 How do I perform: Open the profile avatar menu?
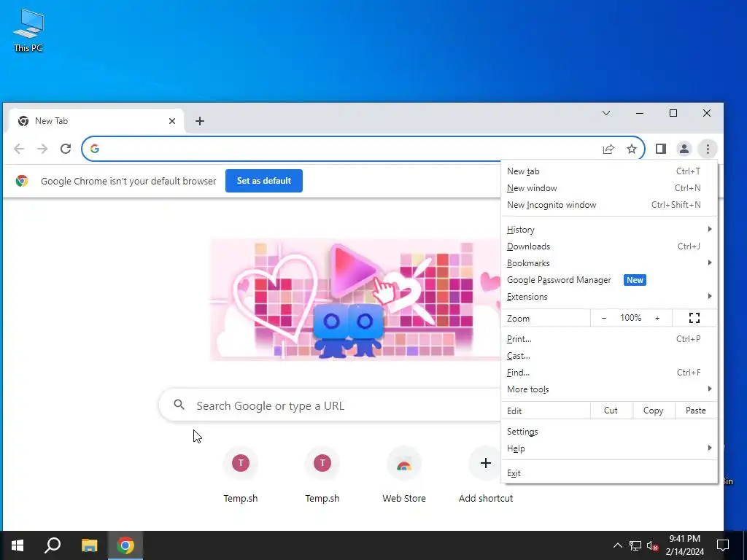click(x=684, y=149)
